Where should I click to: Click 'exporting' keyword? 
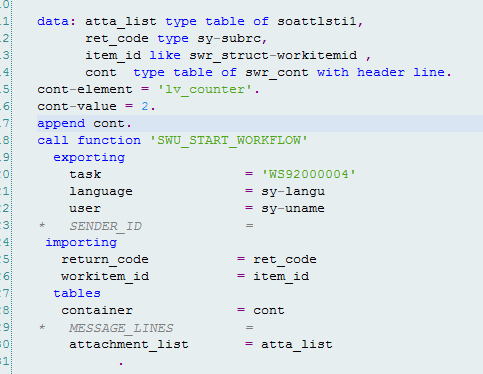coord(89,158)
